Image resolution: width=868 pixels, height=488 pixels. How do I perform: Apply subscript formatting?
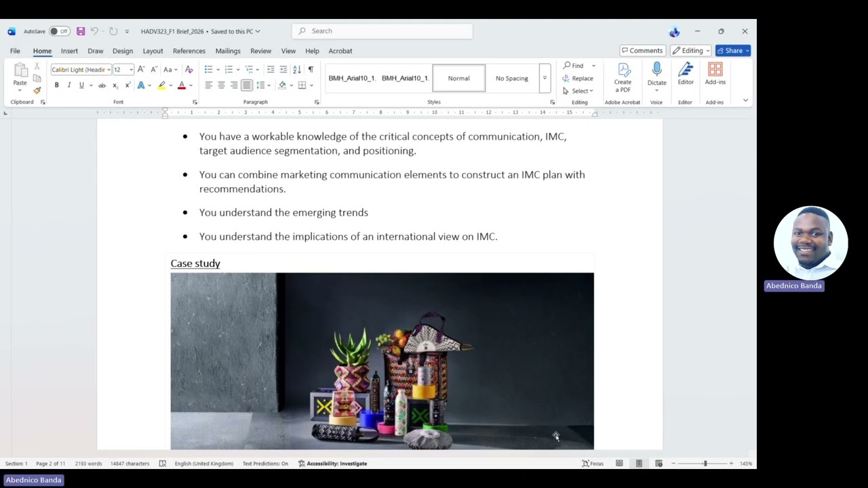pyautogui.click(x=115, y=85)
